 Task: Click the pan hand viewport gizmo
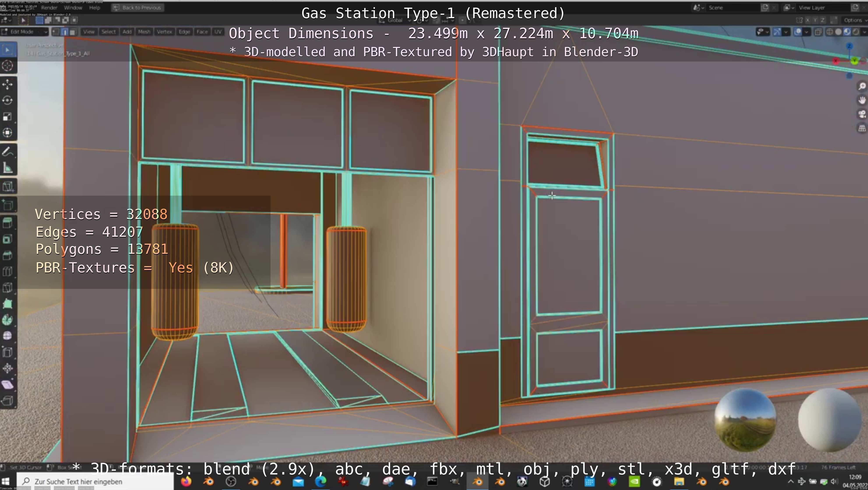pyautogui.click(x=862, y=100)
